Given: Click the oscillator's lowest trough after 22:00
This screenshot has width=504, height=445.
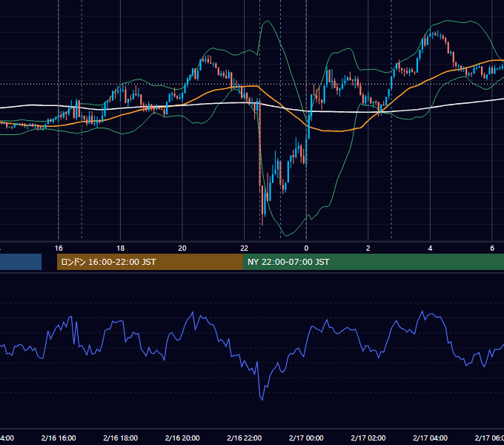Looking at the screenshot, I should (x=262, y=400).
